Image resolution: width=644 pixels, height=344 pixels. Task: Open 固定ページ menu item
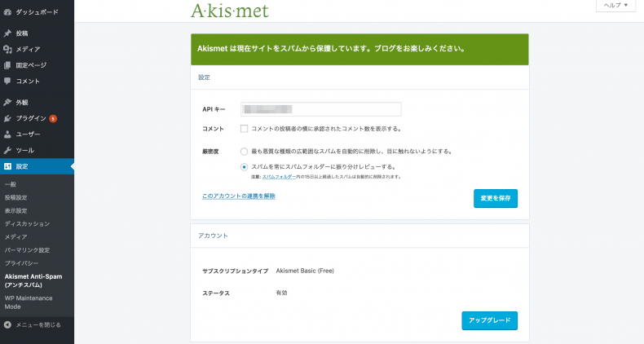37,65
